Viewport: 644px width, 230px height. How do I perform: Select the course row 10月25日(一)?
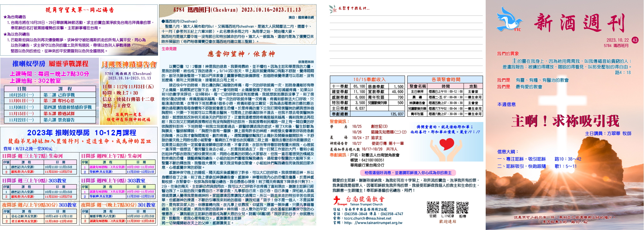coord(50,95)
